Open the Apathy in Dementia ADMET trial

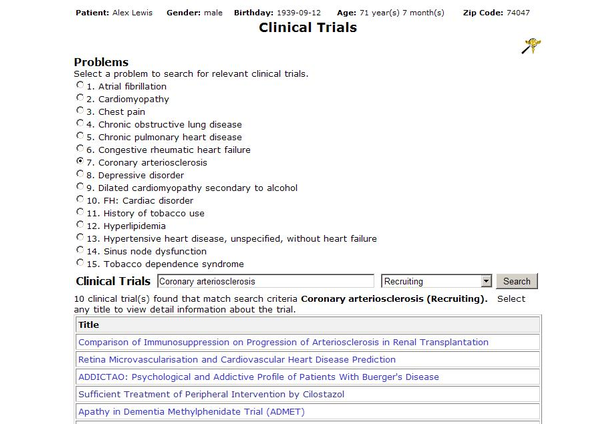tap(191, 412)
